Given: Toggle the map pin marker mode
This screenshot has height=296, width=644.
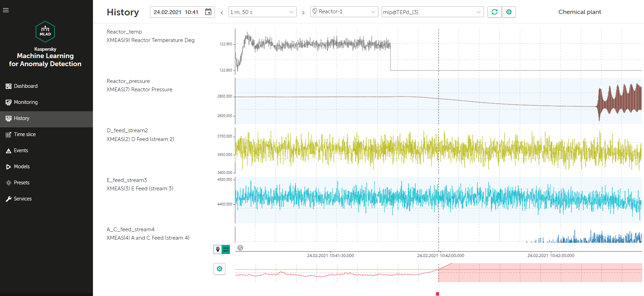Looking at the screenshot, I should [x=218, y=249].
